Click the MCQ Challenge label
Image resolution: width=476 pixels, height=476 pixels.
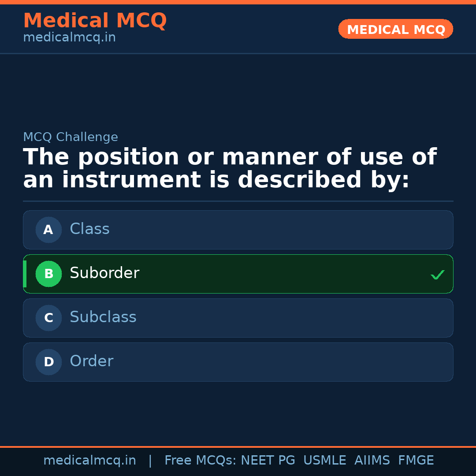coord(71,137)
